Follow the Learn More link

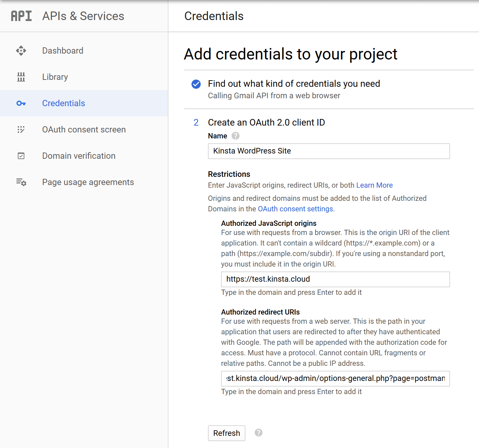374,185
